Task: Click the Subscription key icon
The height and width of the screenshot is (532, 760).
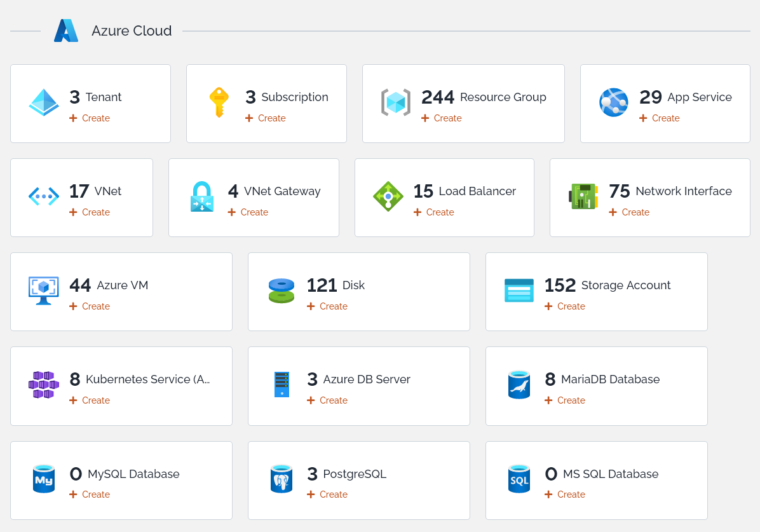Action: (x=219, y=102)
